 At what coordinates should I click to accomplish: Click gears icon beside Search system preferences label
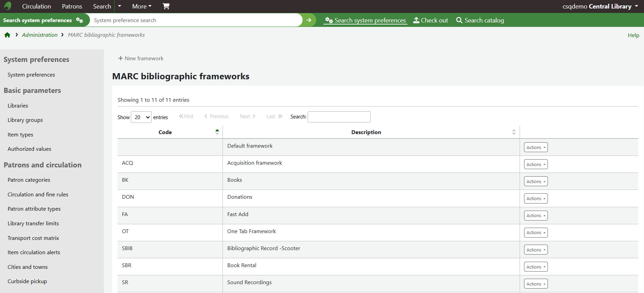[79, 20]
